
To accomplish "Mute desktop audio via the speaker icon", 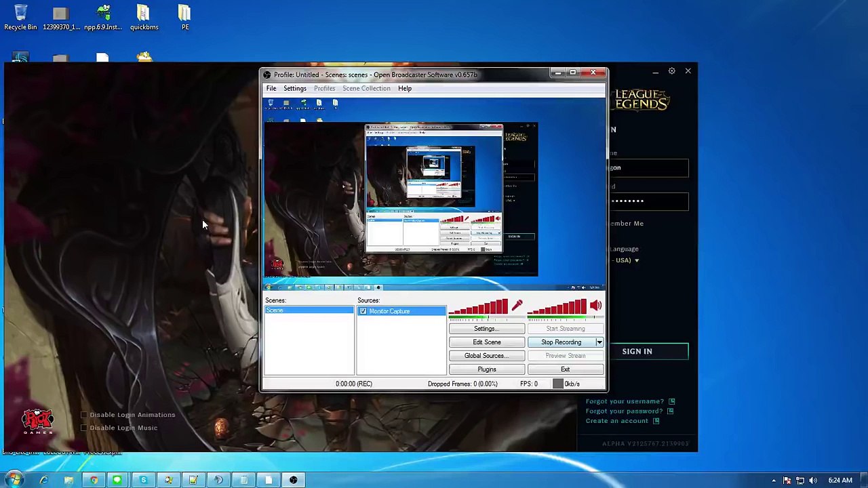I will pos(595,306).
